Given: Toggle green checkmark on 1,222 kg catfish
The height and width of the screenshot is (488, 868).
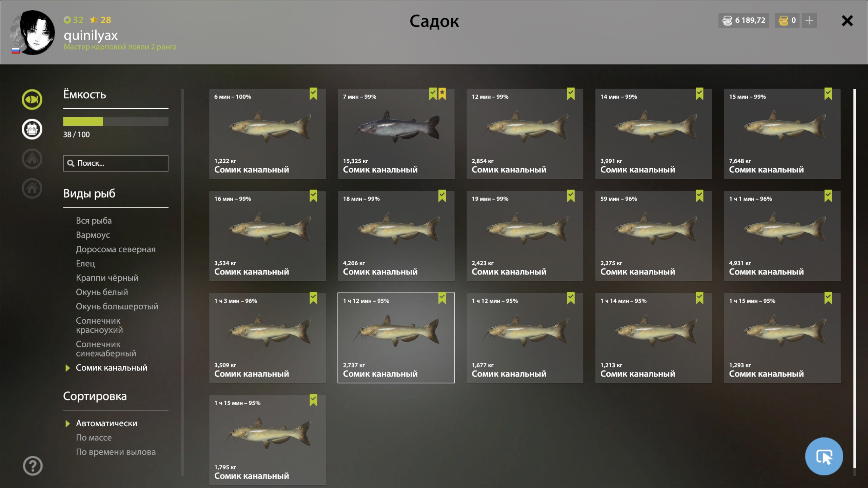Looking at the screenshot, I should point(313,94).
